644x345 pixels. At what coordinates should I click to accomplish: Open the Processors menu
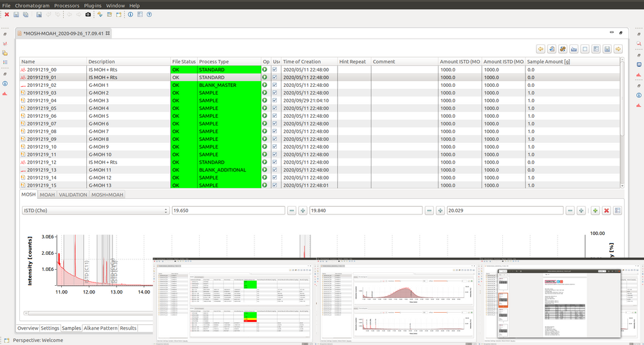(x=67, y=6)
